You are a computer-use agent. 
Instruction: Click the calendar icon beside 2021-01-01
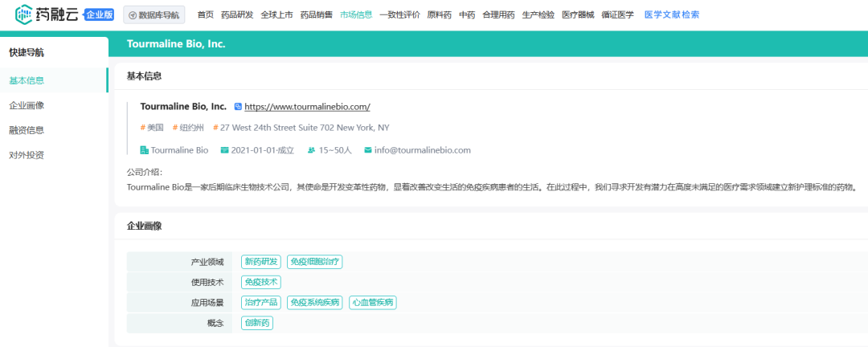coord(224,150)
